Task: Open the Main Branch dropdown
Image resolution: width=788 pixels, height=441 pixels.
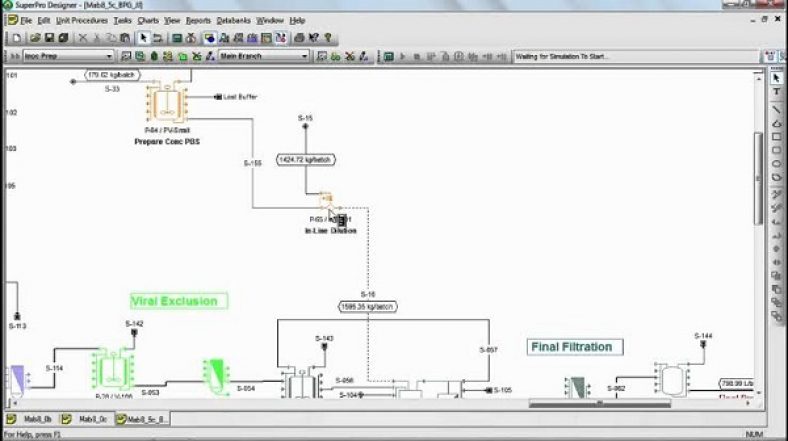Action: [264, 56]
